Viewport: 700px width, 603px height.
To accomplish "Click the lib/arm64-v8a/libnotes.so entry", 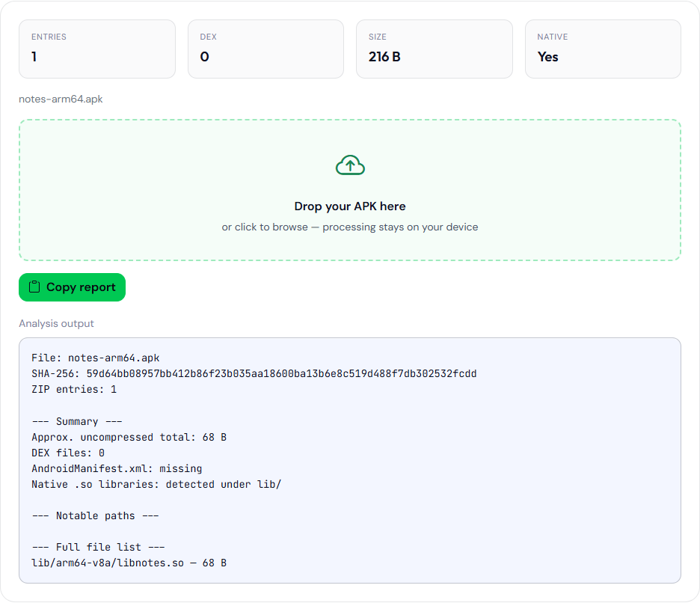I will pos(129,563).
